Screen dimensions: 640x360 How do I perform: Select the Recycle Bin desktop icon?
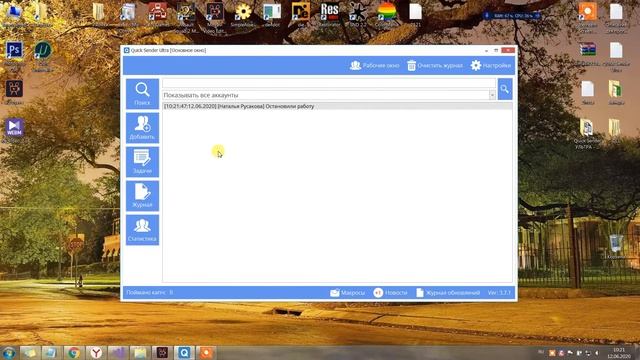click(616, 245)
